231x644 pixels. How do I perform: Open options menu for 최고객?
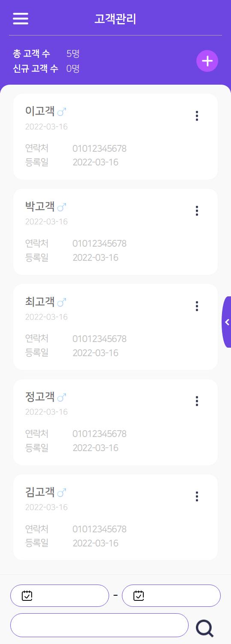coord(197,306)
